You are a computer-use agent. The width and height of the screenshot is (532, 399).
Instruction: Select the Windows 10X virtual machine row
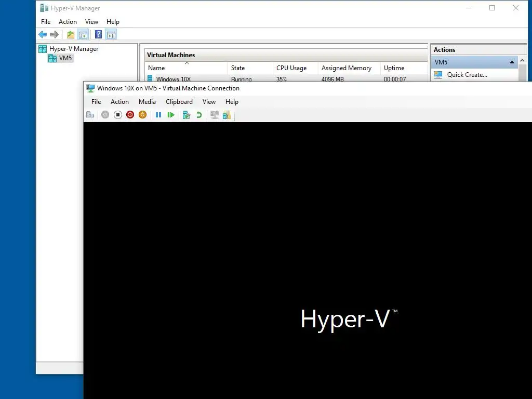coord(286,78)
